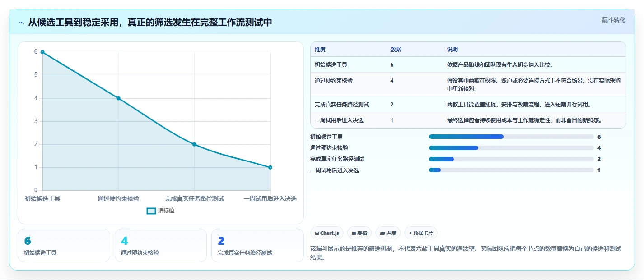Open the stat card showing 6 初始候选工具

(x=64, y=245)
